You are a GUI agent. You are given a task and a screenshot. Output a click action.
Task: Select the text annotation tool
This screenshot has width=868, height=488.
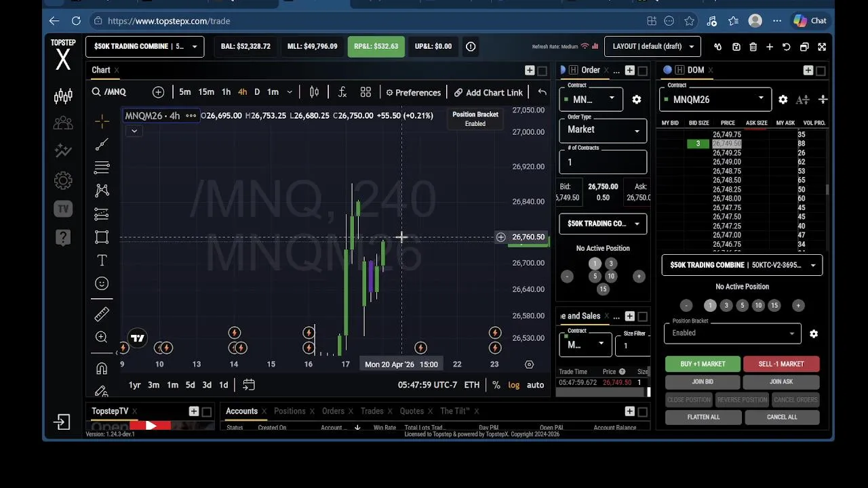point(102,260)
